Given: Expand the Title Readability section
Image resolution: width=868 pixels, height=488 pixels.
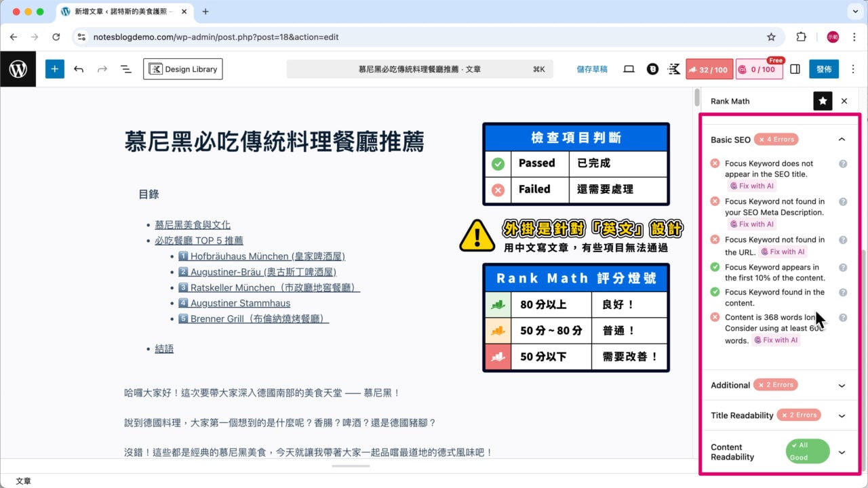Looking at the screenshot, I should pyautogui.click(x=842, y=415).
